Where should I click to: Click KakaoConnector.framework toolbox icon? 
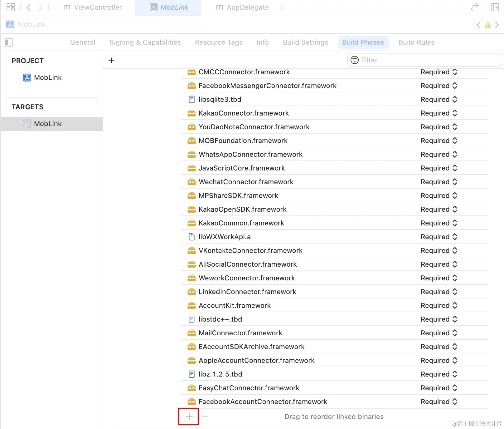tap(192, 113)
